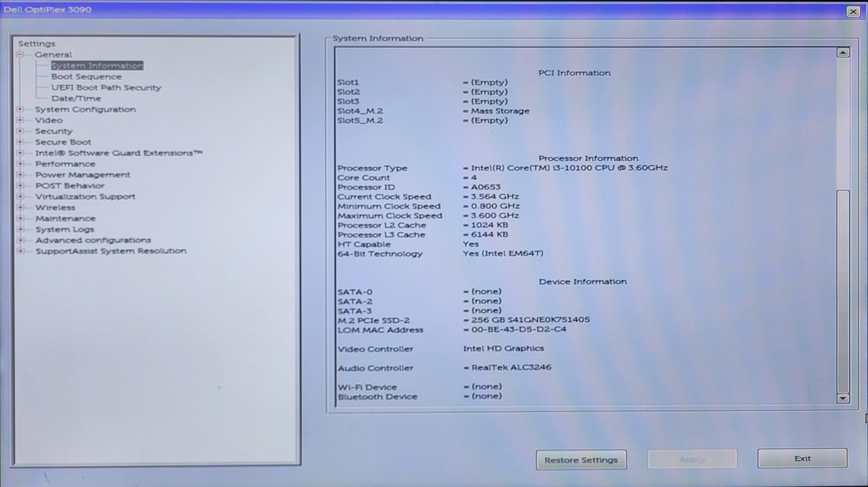
Task: Select Virtualization Support category label
Action: pyautogui.click(x=86, y=197)
